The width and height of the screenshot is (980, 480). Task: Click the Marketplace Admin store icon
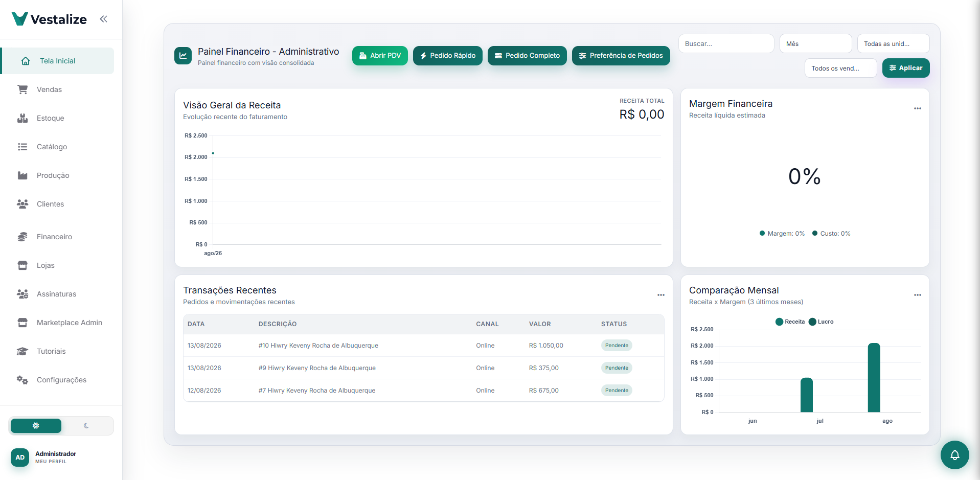pyautogui.click(x=22, y=323)
